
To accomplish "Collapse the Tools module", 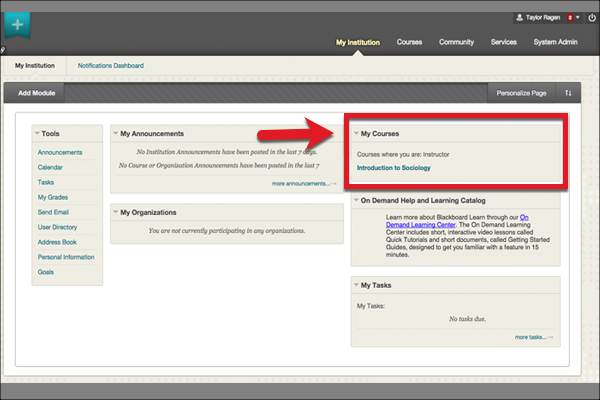I will coord(38,133).
